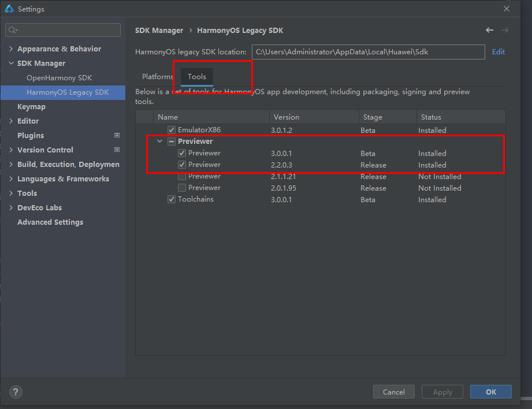Switch to the Platforms tab
The height and width of the screenshot is (409, 532).
point(158,77)
